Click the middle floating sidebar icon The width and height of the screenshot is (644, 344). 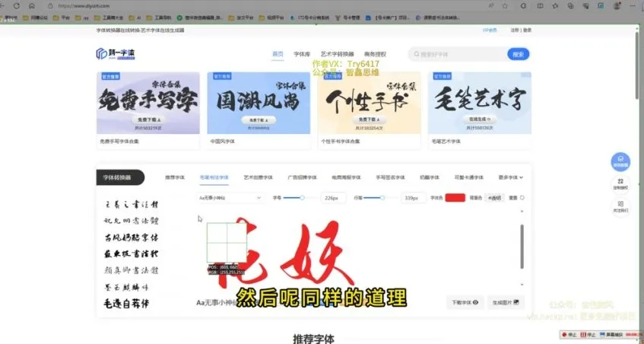(620, 183)
